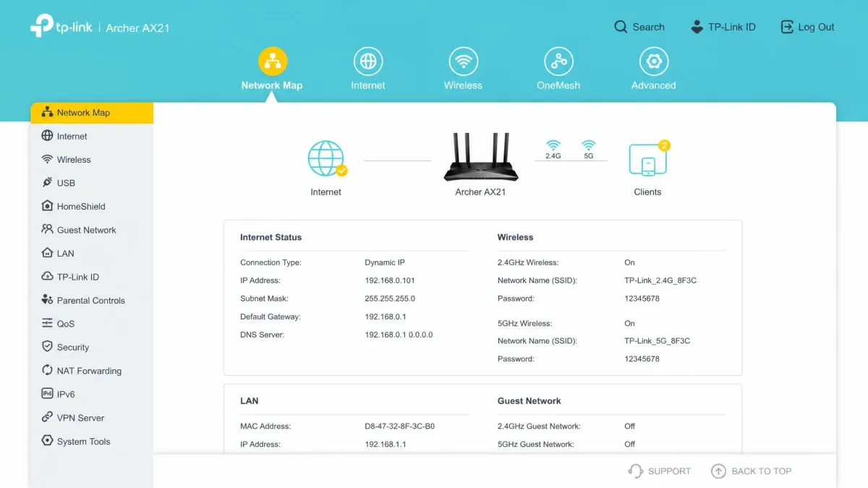This screenshot has width=868, height=488.
Task: Click the sidebar QoS sliders icon
Action: (47, 323)
